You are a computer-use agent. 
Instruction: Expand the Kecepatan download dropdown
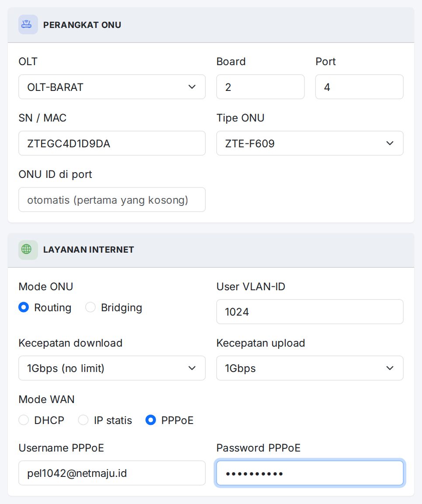[x=112, y=368]
